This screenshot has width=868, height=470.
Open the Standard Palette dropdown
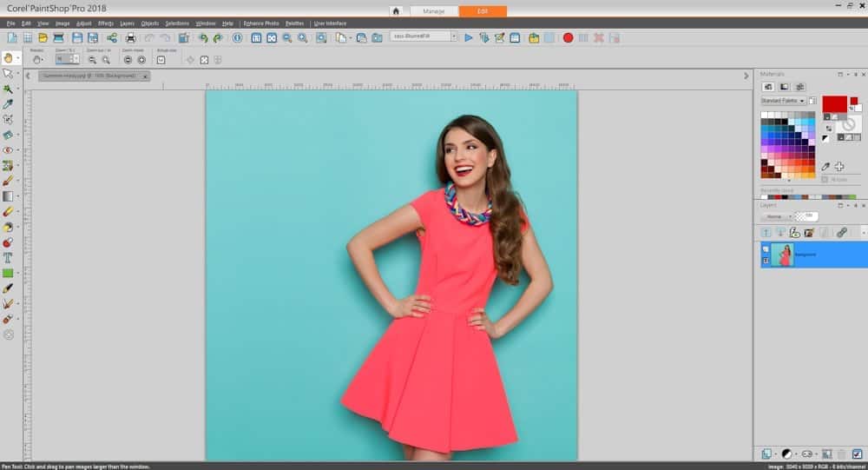point(801,101)
